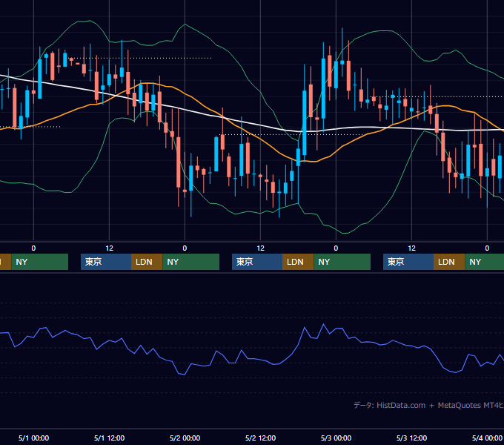The width and height of the screenshot is (504, 445).
Task: Select the '5/4 00:00' time axis label
Action: (x=487, y=438)
